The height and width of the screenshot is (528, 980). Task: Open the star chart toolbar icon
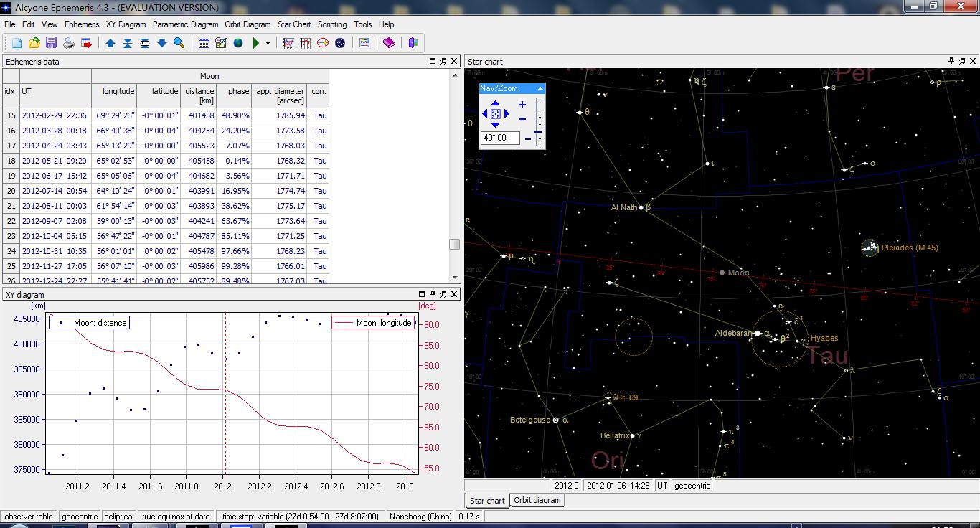340,43
